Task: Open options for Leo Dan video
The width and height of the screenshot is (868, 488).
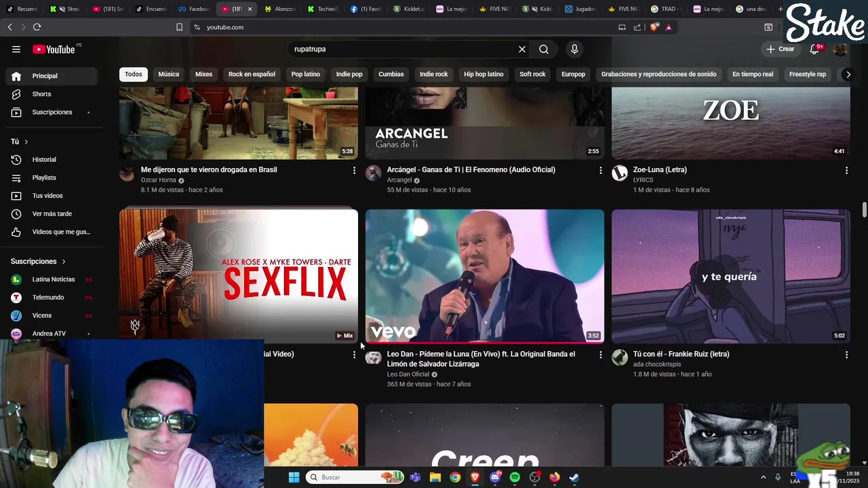Action: point(600,355)
